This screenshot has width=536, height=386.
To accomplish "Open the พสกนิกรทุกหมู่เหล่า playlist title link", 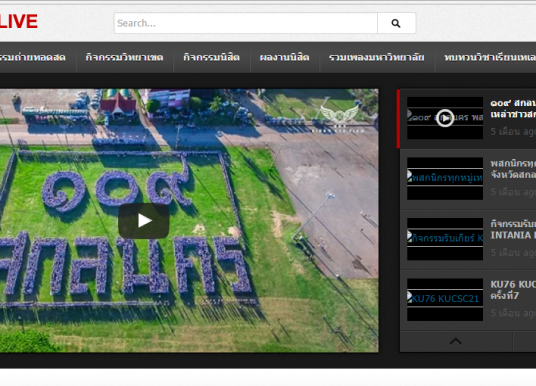I will [x=513, y=169].
